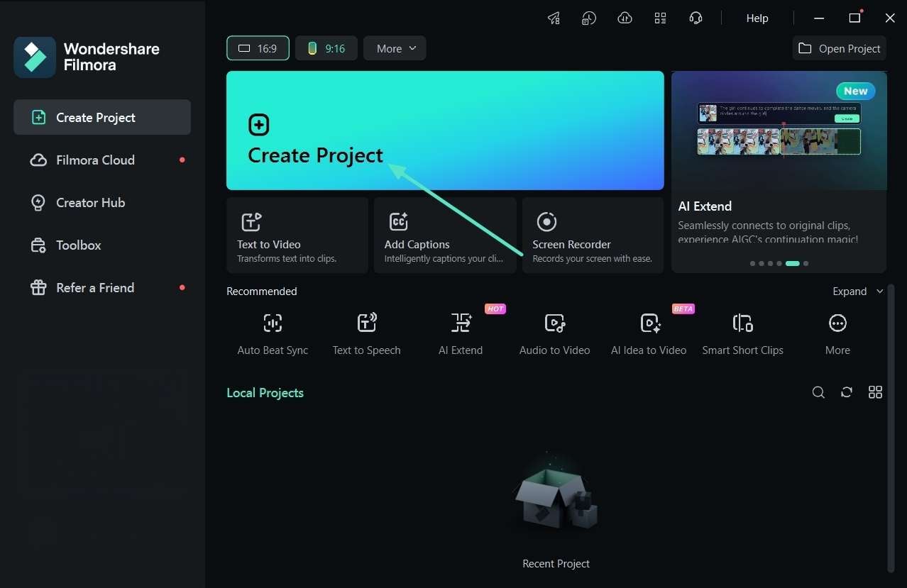Click the AI Extend promo thumbnail
Image resolution: width=907 pixels, height=588 pixels.
click(779, 131)
